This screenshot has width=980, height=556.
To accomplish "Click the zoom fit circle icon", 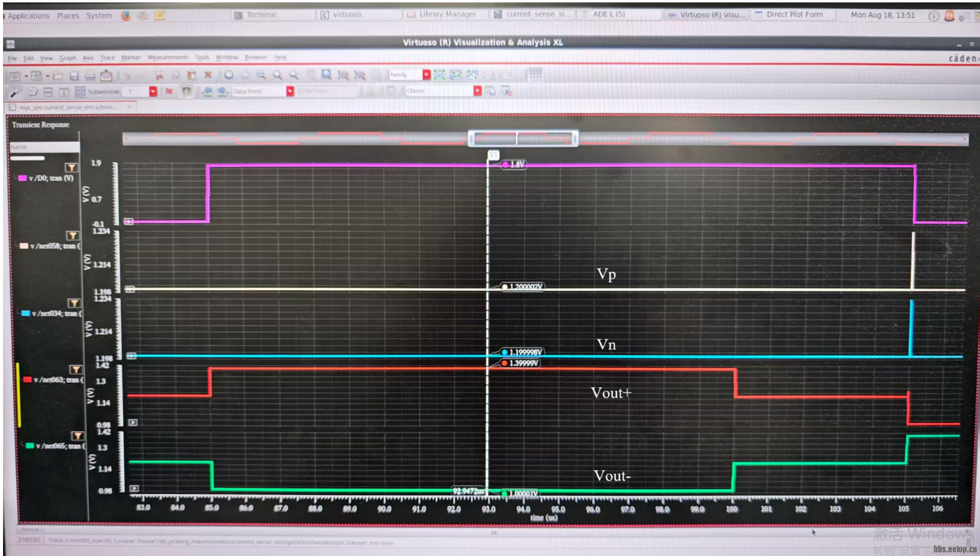I will 229,75.
